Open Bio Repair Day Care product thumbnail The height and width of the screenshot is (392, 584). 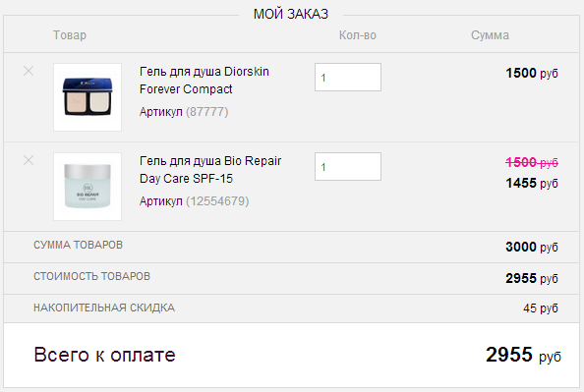[x=88, y=187]
